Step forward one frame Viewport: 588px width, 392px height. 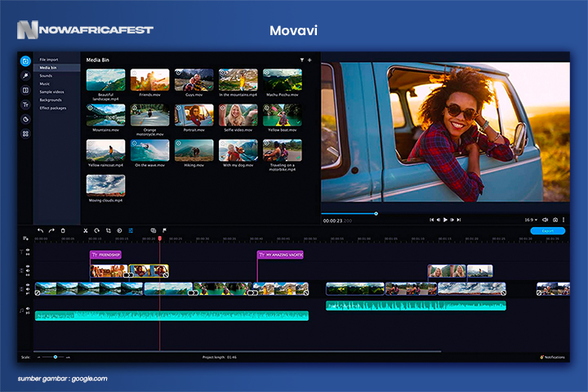click(452, 220)
